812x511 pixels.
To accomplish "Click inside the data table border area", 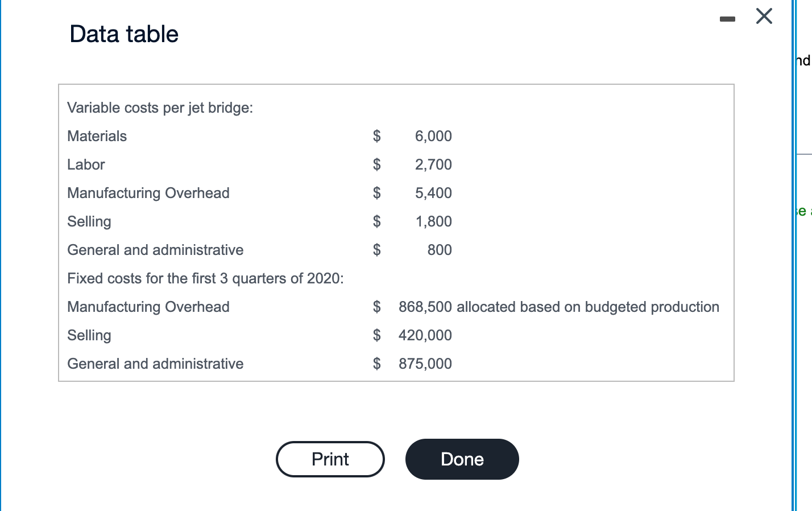I will [x=396, y=233].
